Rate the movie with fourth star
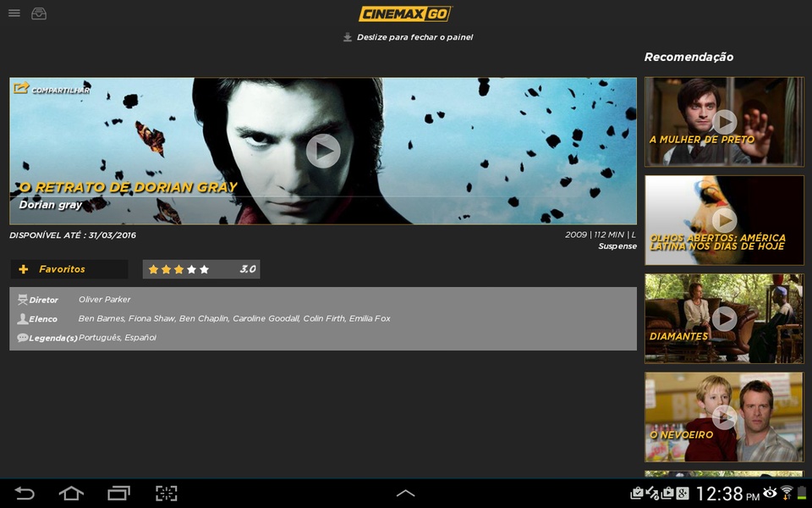This screenshot has height=508, width=812. pos(192,269)
